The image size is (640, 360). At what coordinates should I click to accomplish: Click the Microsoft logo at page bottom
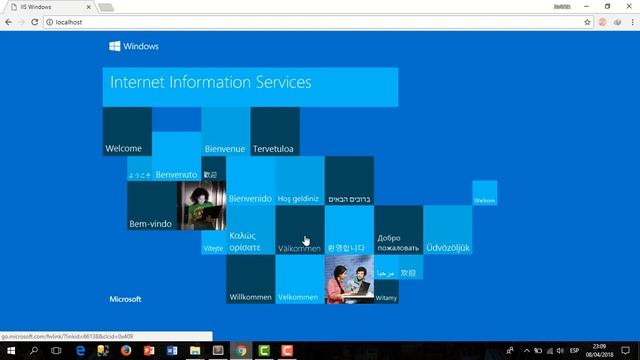click(x=125, y=299)
